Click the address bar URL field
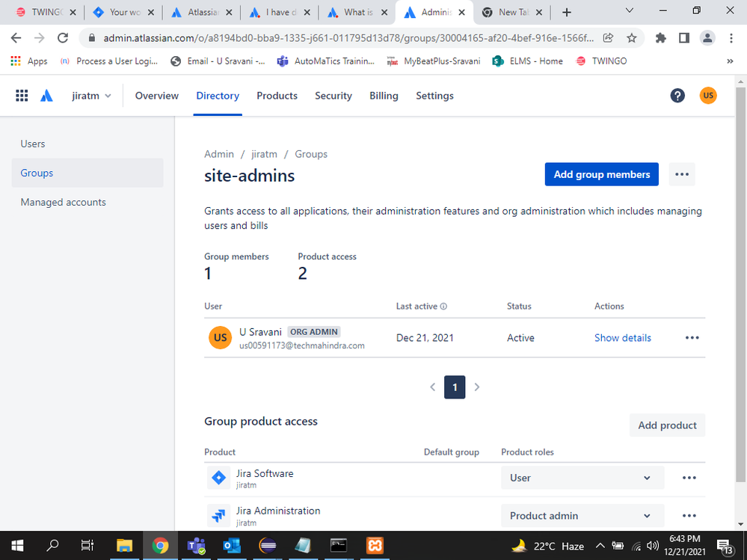Viewport: 747px width, 560px height. pos(348,37)
